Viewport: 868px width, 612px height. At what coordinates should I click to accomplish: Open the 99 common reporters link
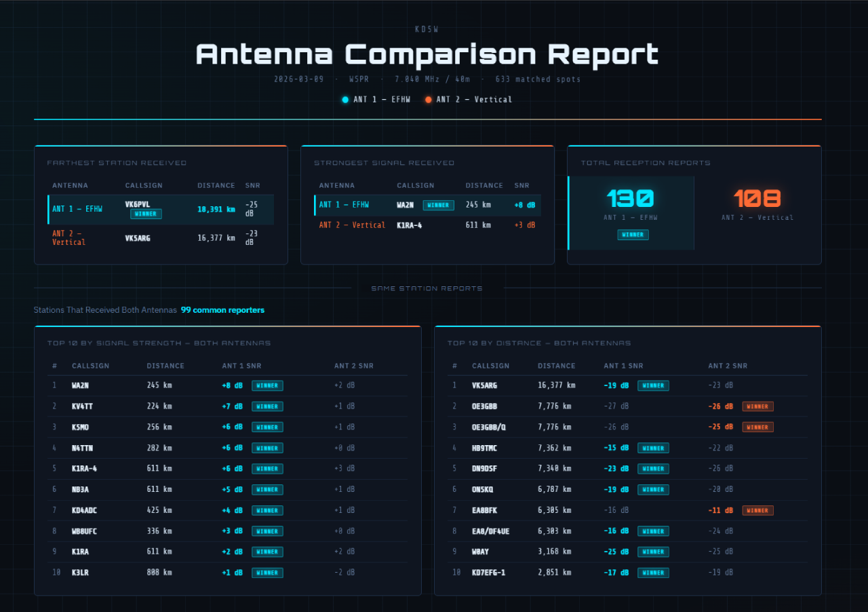pyautogui.click(x=222, y=310)
